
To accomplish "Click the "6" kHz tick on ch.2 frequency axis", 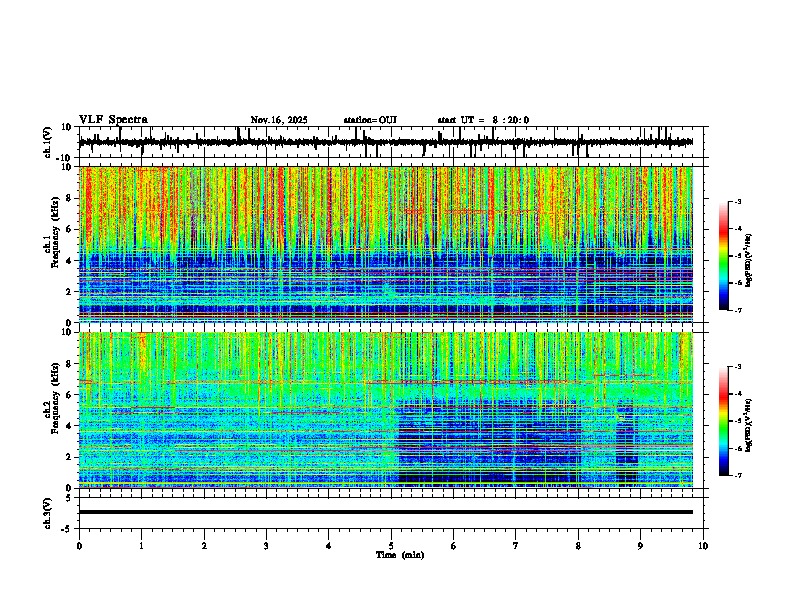I will click(x=70, y=394).
